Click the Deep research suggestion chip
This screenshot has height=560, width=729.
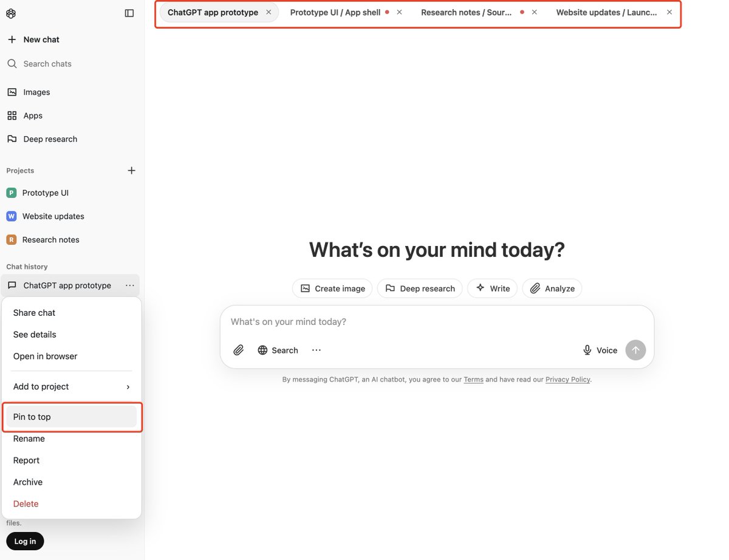[x=420, y=289]
